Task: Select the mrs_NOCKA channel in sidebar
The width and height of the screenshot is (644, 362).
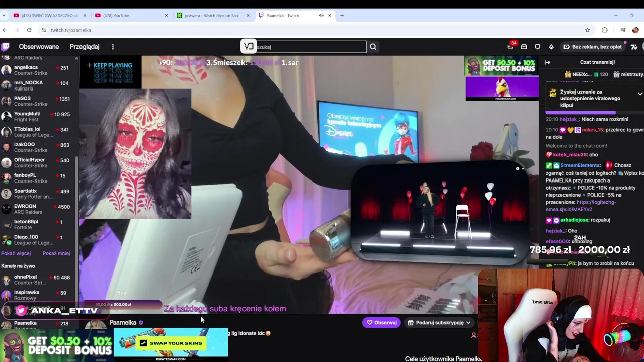Action: pyautogui.click(x=38, y=85)
